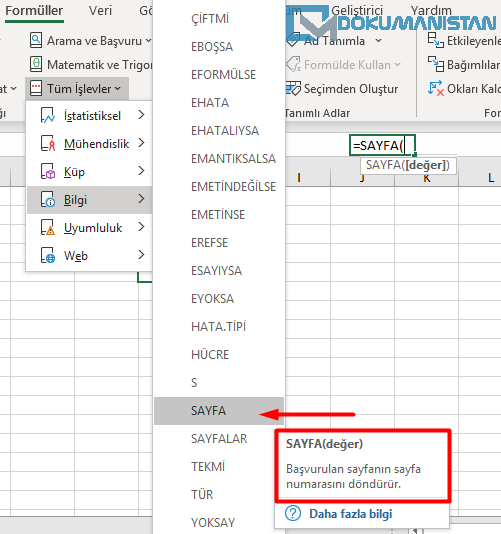Click the Arama ve Başvuru book icon
The height and width of the screenshot is (534, 501).
point(36,40)
